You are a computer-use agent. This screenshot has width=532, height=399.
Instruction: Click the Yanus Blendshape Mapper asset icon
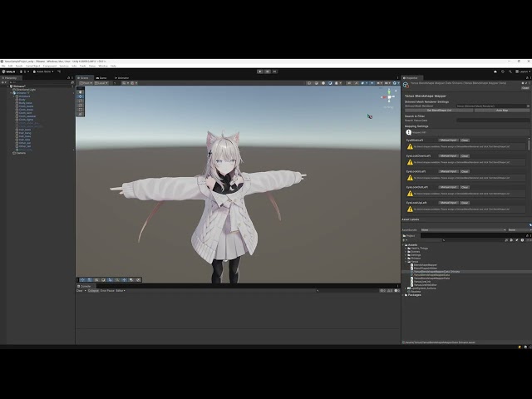pyautogui.click(x=406, y=85)
